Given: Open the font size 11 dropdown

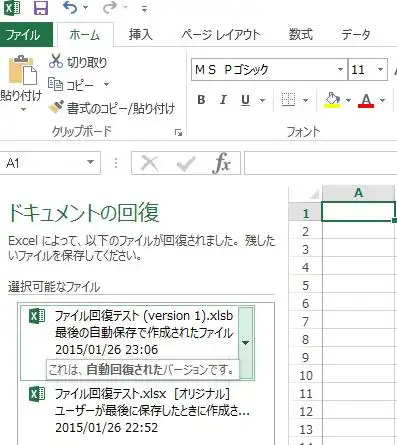Looking at the screenshot, I should pyautogui.click(x=380, y=70).
